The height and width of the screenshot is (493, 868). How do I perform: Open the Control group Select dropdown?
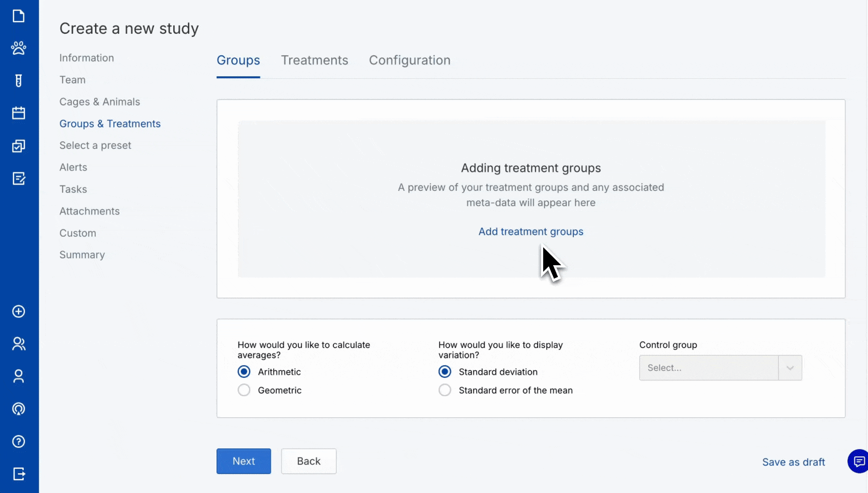click(x=720, y=367)
